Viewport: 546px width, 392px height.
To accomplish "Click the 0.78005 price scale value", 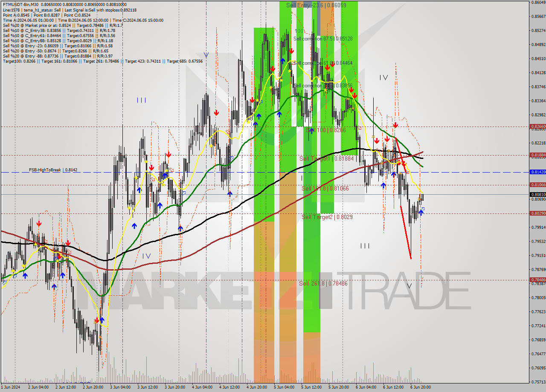I will [x=538, y=297].
